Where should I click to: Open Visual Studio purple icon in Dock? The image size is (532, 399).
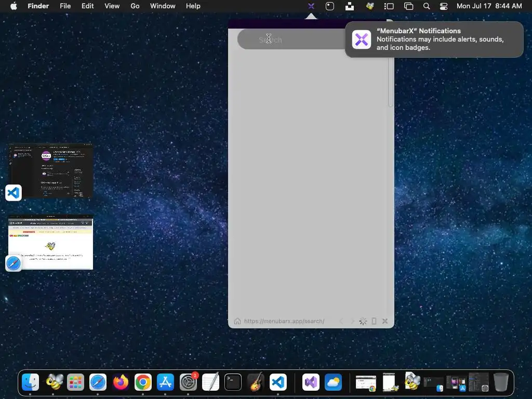[311, 382]
